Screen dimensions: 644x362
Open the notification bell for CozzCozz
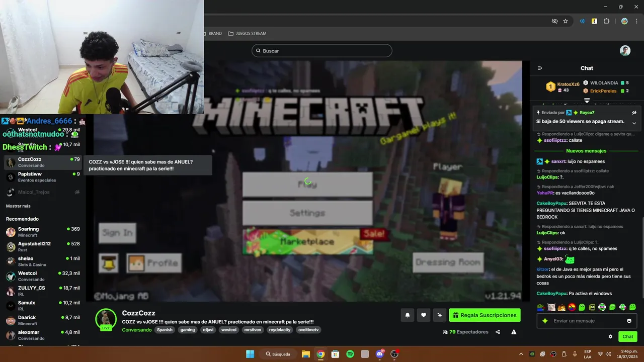[408, 315]
